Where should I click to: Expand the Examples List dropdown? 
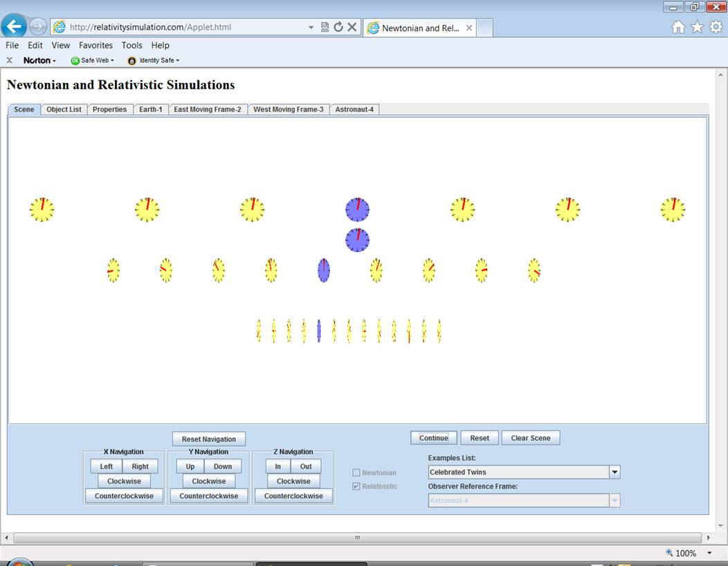(x=614, y=472)
